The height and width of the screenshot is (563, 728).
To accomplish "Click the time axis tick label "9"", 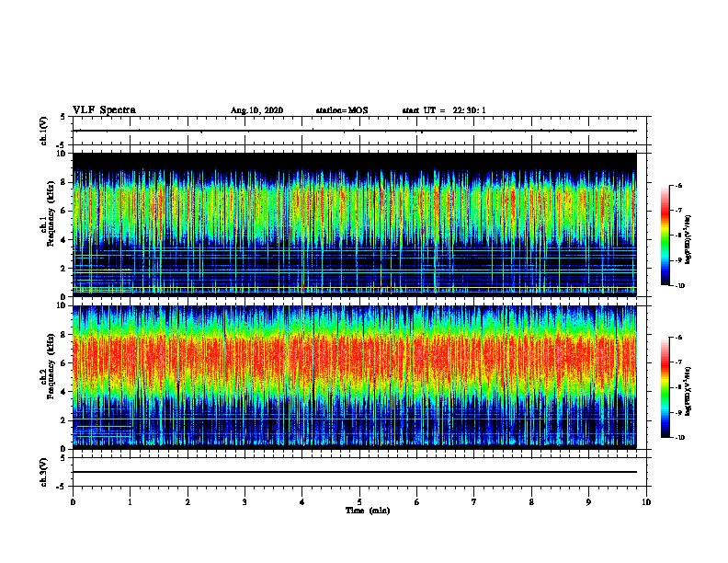I will tap(588, 502).
